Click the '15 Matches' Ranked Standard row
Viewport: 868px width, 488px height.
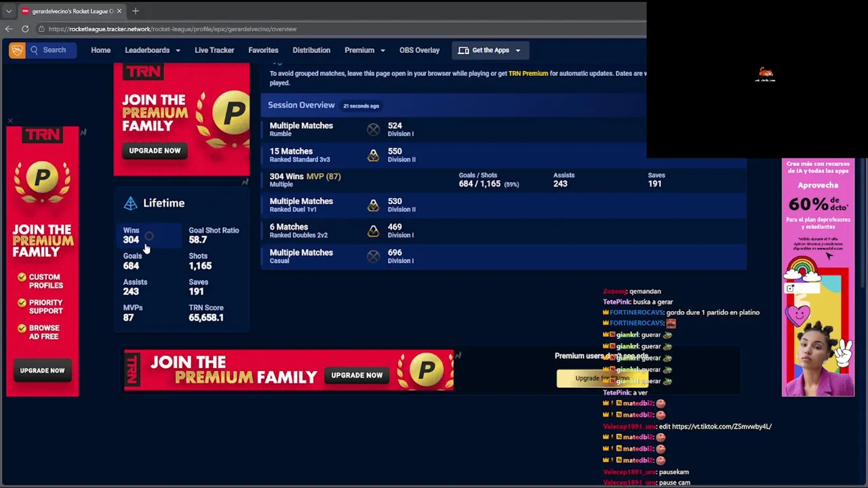503,155
